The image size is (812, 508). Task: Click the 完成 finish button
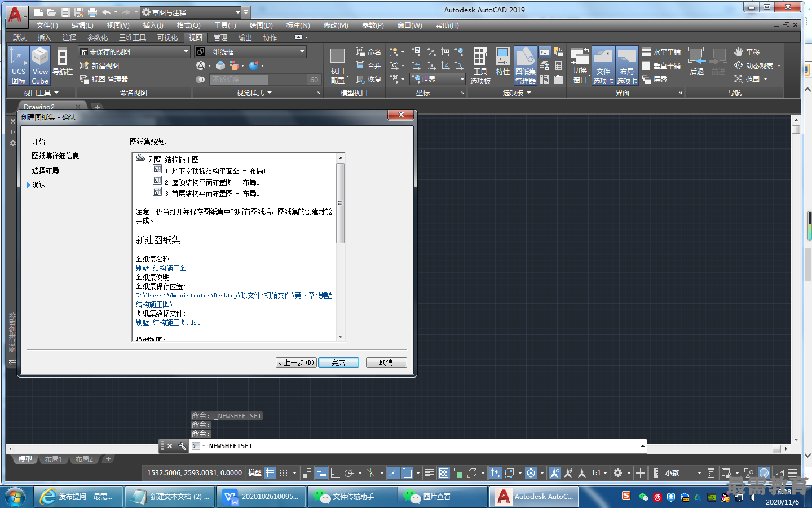click(338, 362)
